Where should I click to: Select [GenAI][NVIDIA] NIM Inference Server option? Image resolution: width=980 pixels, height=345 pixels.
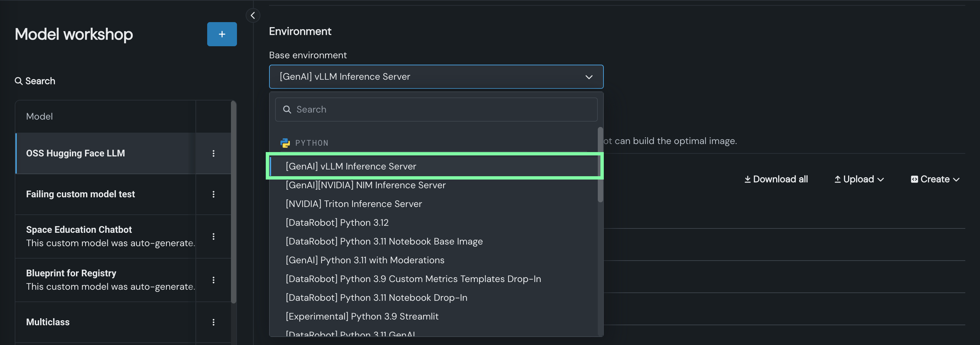click(x=365, y=185)
